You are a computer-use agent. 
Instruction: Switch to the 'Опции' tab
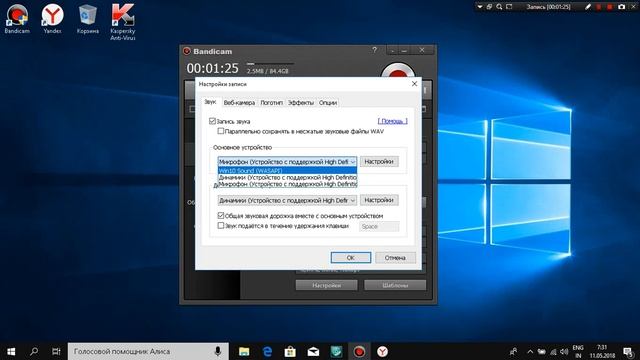328,103
